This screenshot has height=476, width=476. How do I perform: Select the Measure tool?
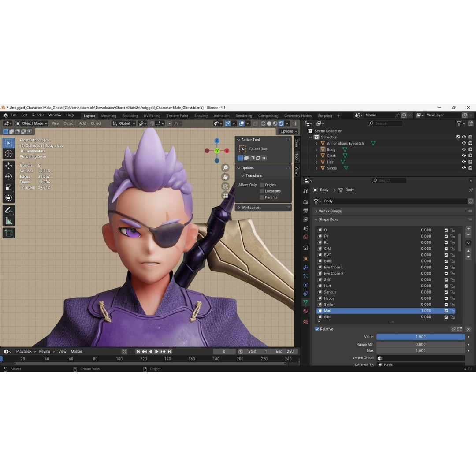8,221
